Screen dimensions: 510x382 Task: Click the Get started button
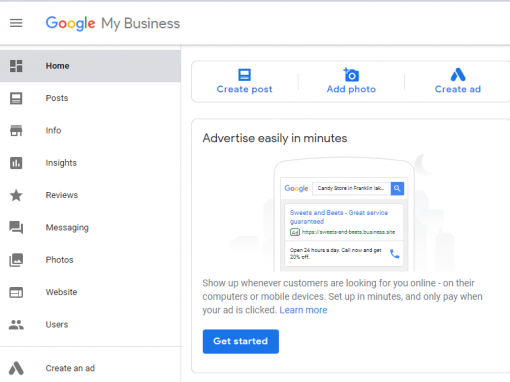(241, 341)
